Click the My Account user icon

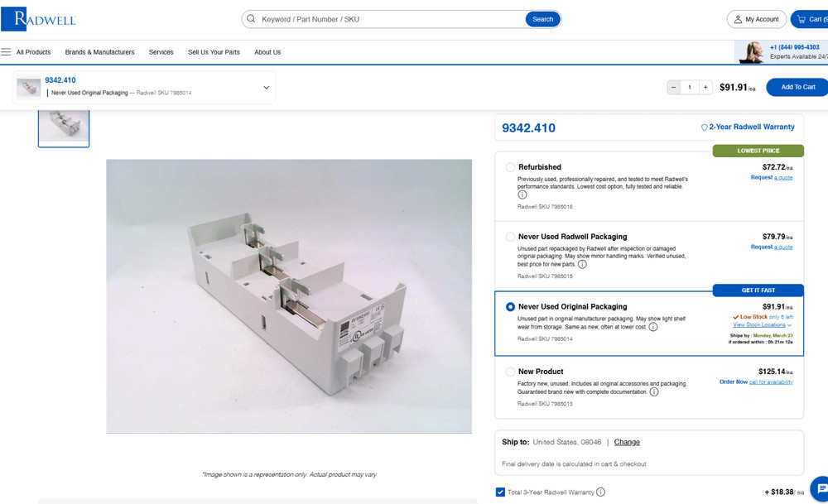click(x=738, y=20)
